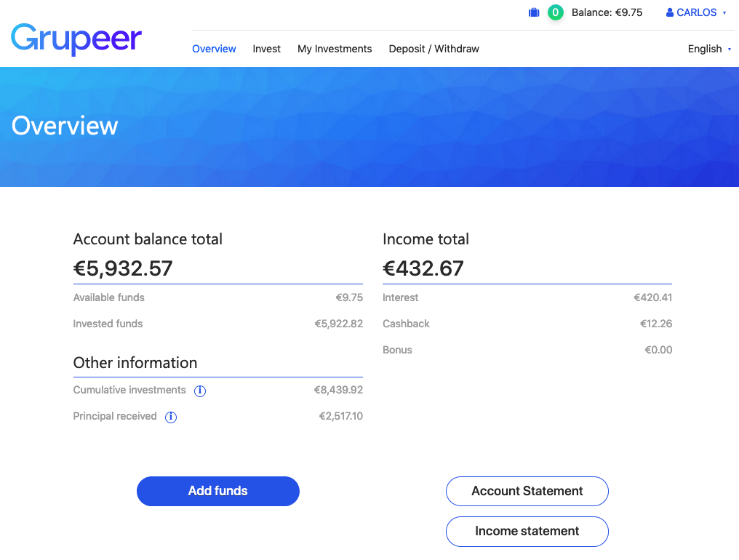The height and width of the screenshot is (560, 739).
Task: Click the €432.67 income total amount
Action: (x=423, y=268)
